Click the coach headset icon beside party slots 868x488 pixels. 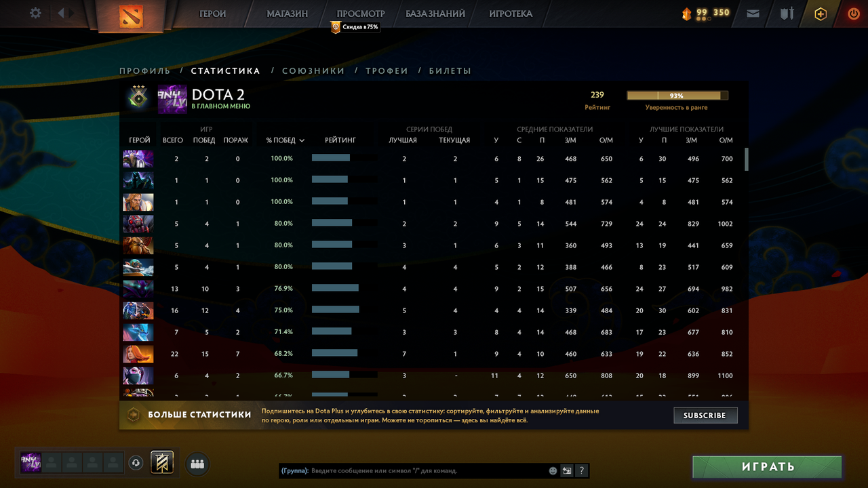(136, 463)
